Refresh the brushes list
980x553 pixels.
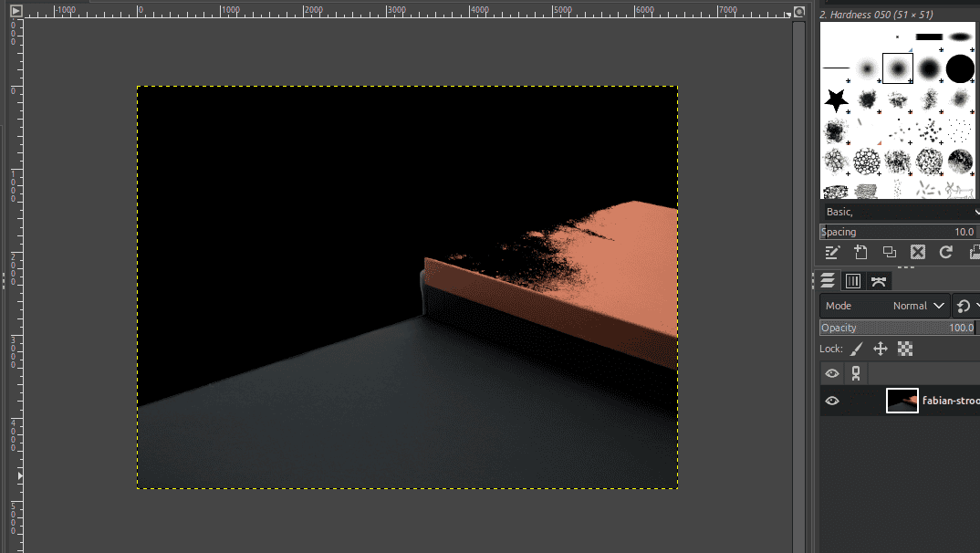[946, 253]
